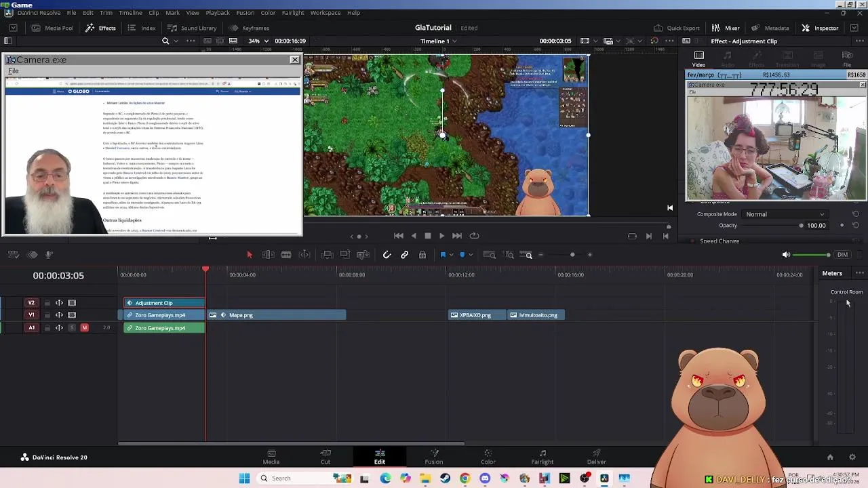Image resolution: width=868 pixels, height=488 pixels.
Task: Switch to the Color page
Action: [488, 457]
